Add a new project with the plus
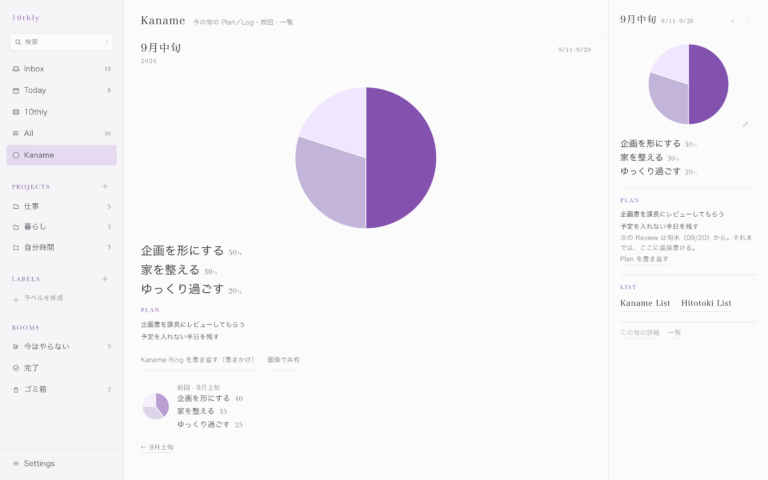Image resolution: width=768 pixels, height=480 pixels. (105, 186)
